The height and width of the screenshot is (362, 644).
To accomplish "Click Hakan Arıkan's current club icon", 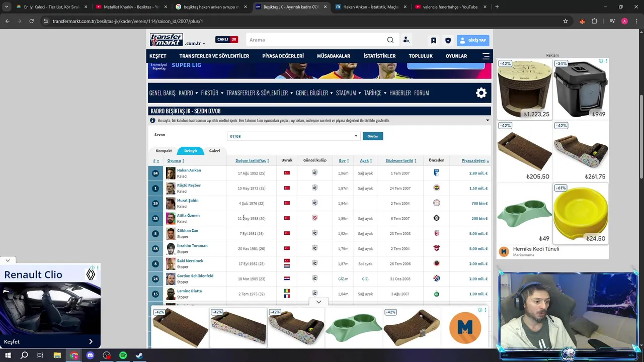I will (x=314, y=173).
